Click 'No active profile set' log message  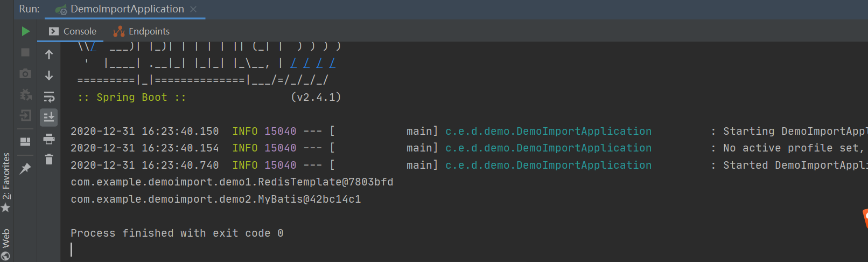click(x=795, y=148)
